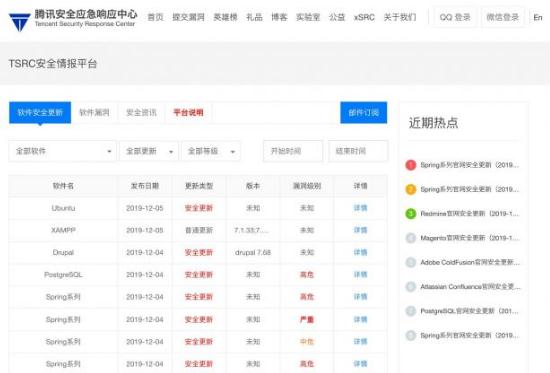Click the gray badge beside PostgreSQL hot topic
Viewport: 550px width, 373px height.
[411, 311]
